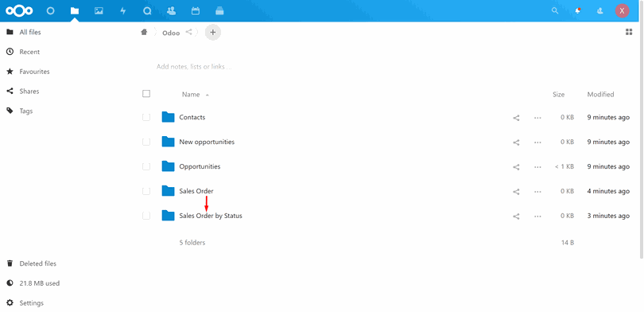Open more actions for New opportunities folder
This screenshot has height=312, width=644.
click(x=537, y=142)
